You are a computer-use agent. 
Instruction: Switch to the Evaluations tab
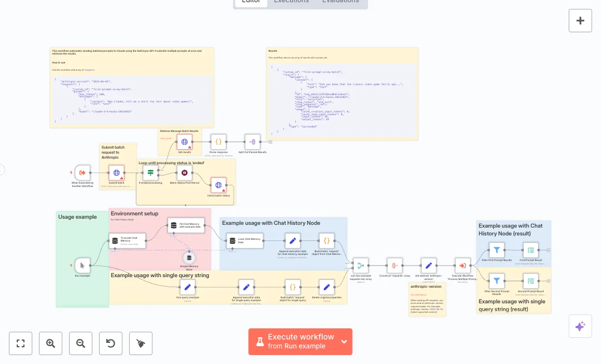point(341,1)
